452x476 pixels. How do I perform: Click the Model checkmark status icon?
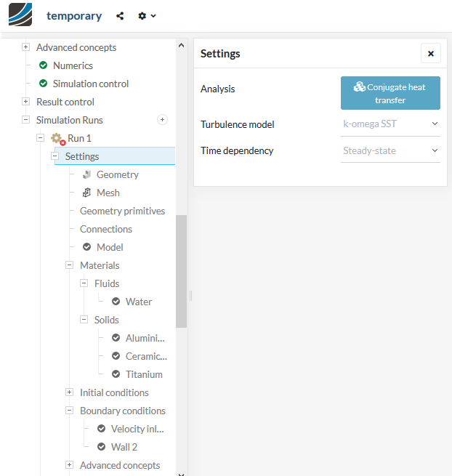pyautogui.click(x=86, y=247)
